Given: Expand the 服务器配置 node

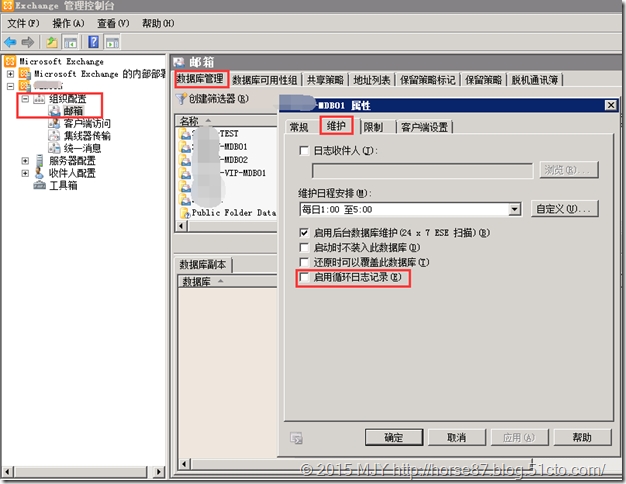Looking at the screenshot, I should [x=25, y=161].
